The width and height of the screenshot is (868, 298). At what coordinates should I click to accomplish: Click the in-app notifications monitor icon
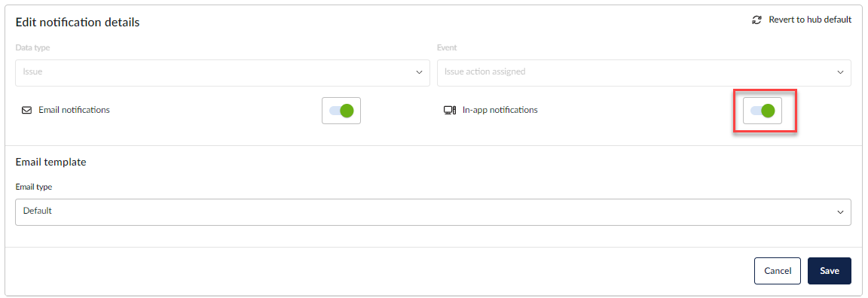pos(450,110)
